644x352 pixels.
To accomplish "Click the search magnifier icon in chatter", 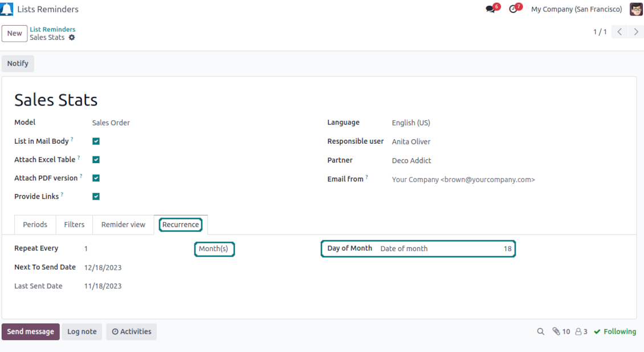I will coord(540,331).
